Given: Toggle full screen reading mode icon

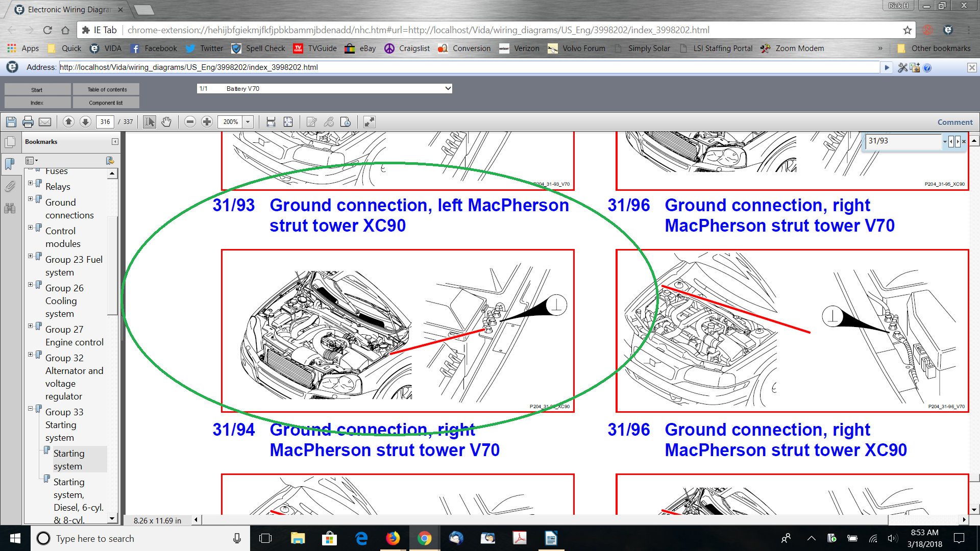Looking at the screenshot, I should coord(369,122).
